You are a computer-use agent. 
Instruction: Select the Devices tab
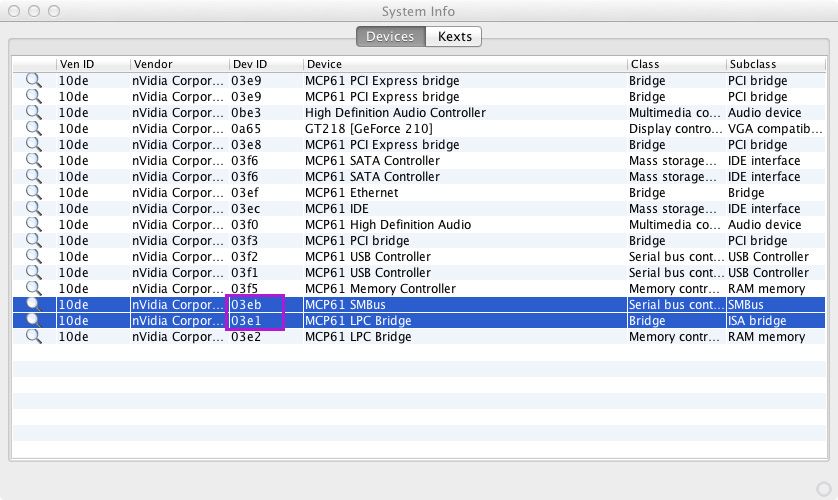pos(391,36)
